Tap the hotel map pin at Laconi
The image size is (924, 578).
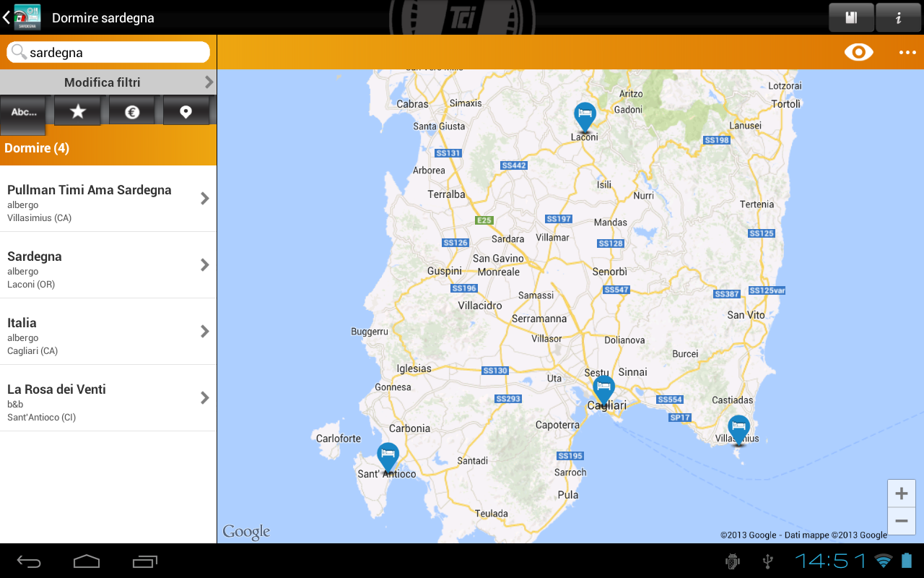tap(585, 116)
